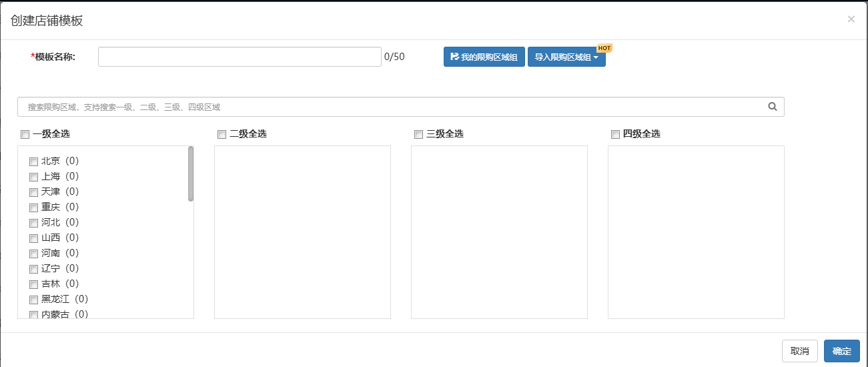Close the 创建店铺模板 dialog with X
868x367 pixels.
851,19
